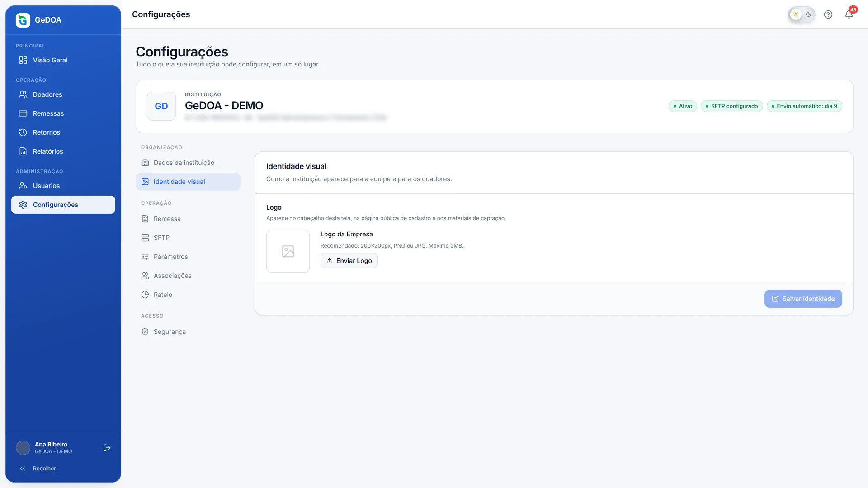Screen dimensions: 868x488
Task: Click the Usuários person icon
Action: (23, 186)
